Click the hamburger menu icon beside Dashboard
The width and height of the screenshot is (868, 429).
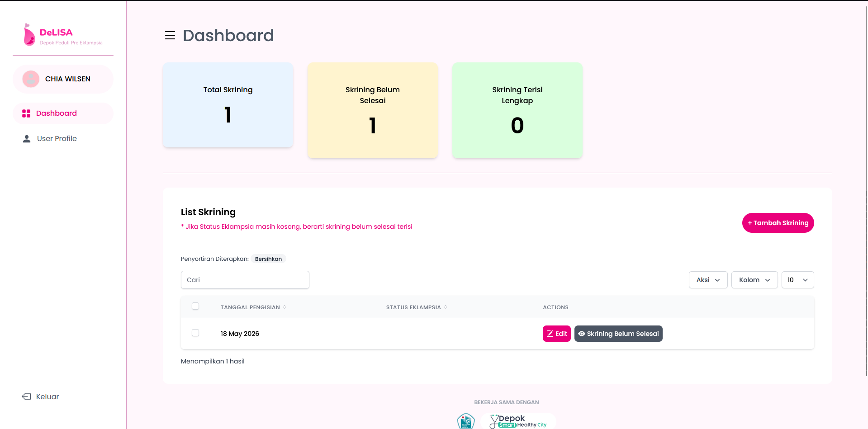pyautogui.click(x=170, y=35)
